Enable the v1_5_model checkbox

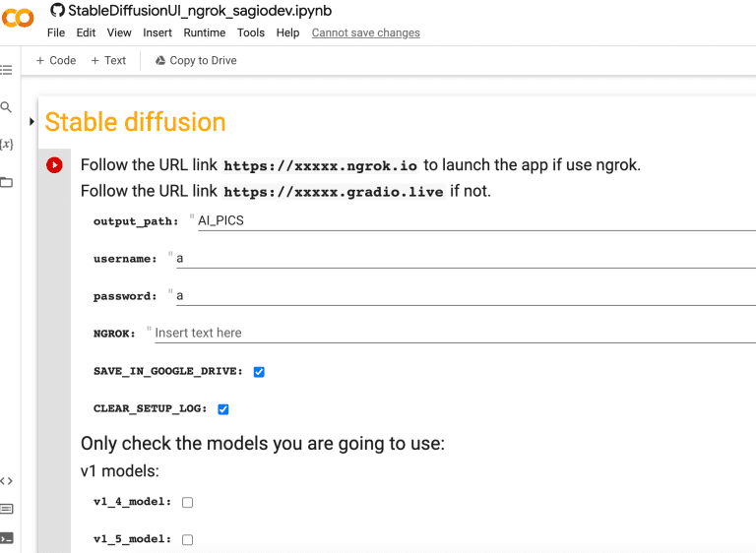[x=187, y=539]
